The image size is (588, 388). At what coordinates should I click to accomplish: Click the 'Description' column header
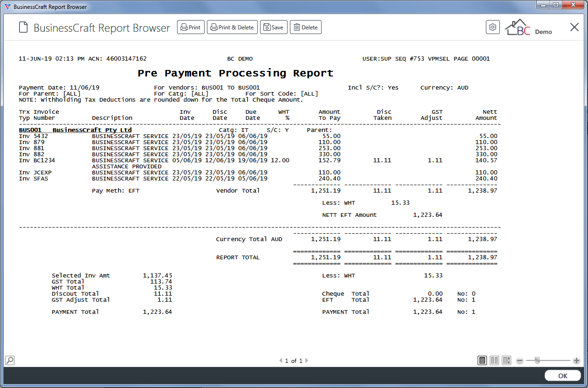point(112,118)
